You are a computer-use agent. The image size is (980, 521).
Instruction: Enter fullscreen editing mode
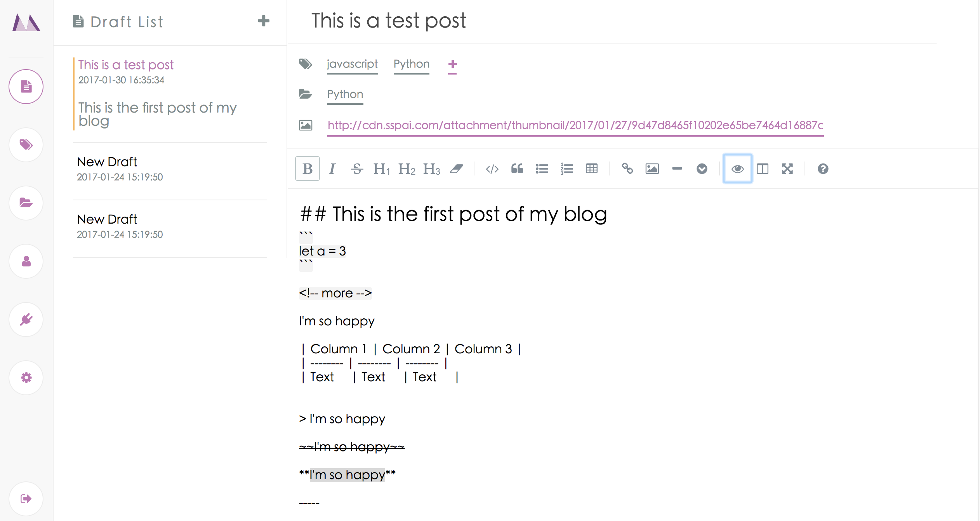[x=787, y=169]
